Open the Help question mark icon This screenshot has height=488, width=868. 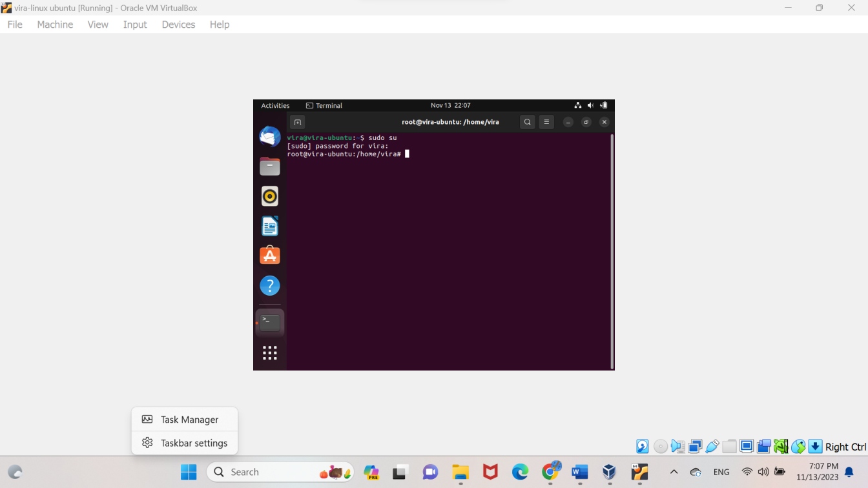pyautogui.click(x=270, y=285)
